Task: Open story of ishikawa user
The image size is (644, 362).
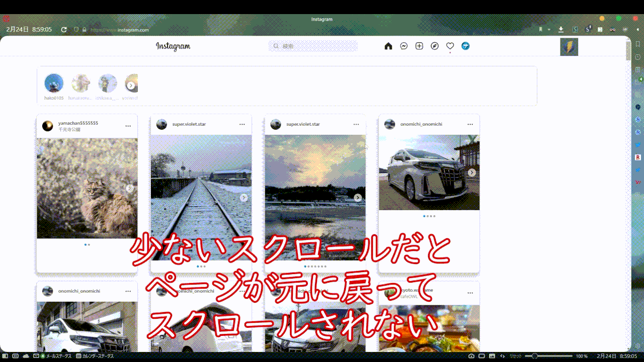Action: 108,83
